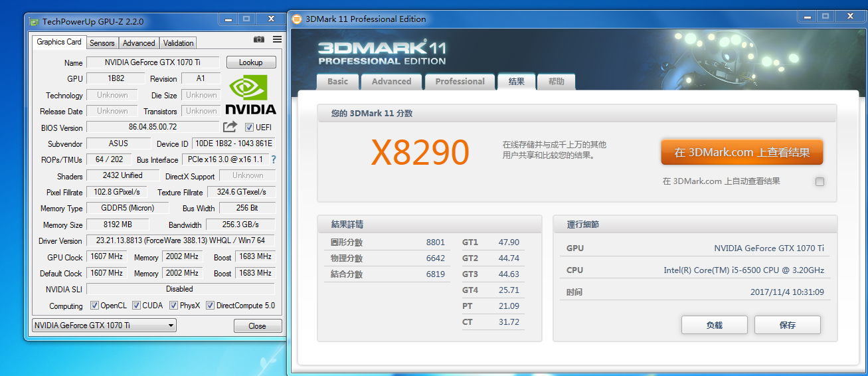Click the ROPs/TMUs 64 / 202 field

[x=110, y=159]
